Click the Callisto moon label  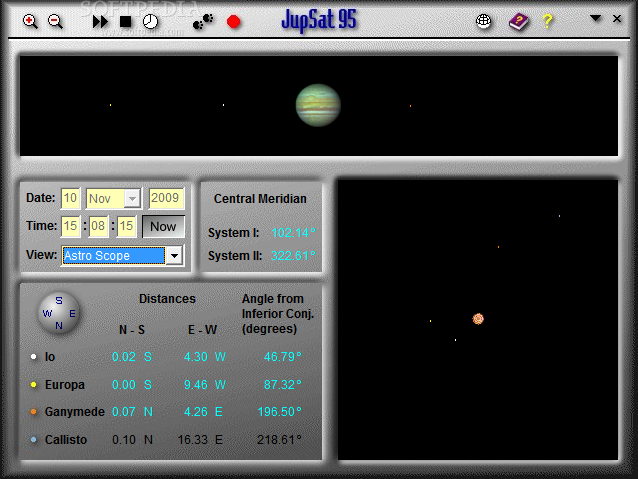(x=66, y=440)
